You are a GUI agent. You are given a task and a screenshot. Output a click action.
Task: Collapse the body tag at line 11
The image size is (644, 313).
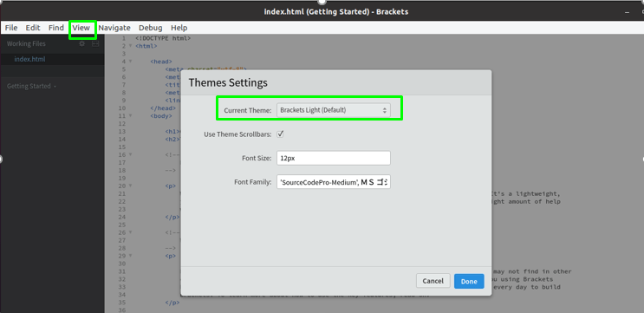coord(130,116)
